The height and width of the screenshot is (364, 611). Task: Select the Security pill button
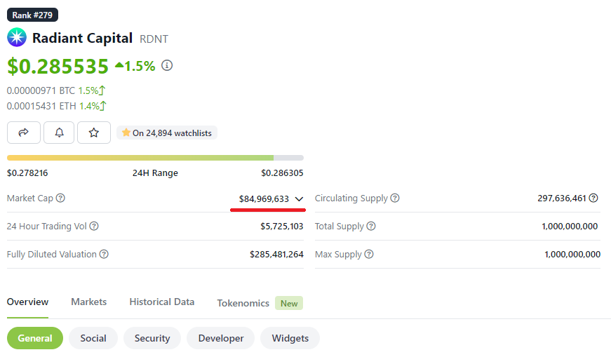152,338
